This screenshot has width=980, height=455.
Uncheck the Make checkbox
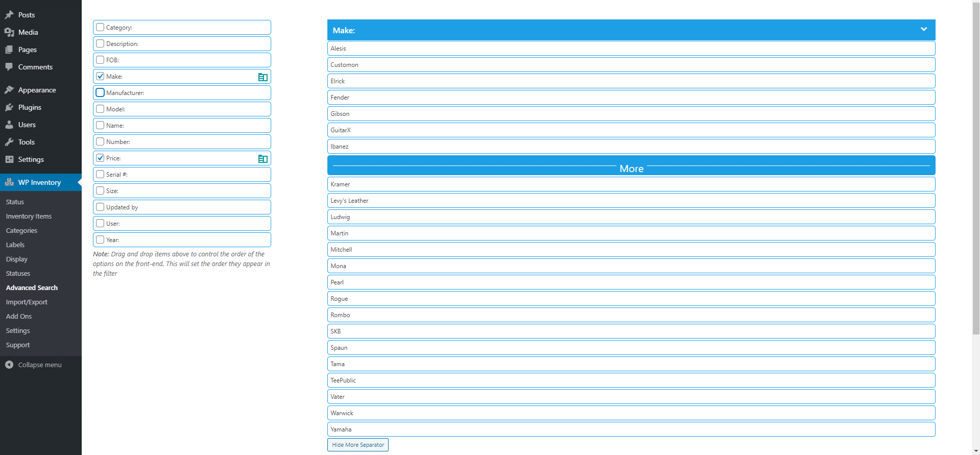click(x=100, y=76)
